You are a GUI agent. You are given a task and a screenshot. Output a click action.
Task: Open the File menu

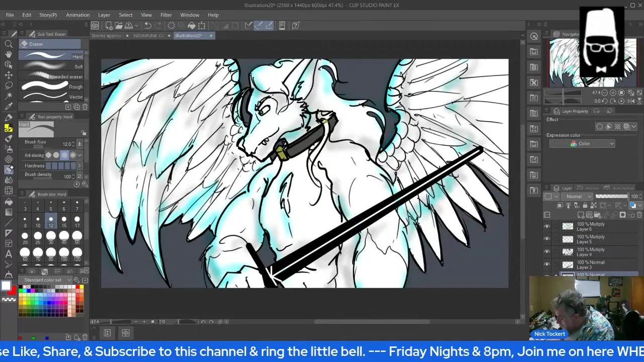[x=10, y=15]
